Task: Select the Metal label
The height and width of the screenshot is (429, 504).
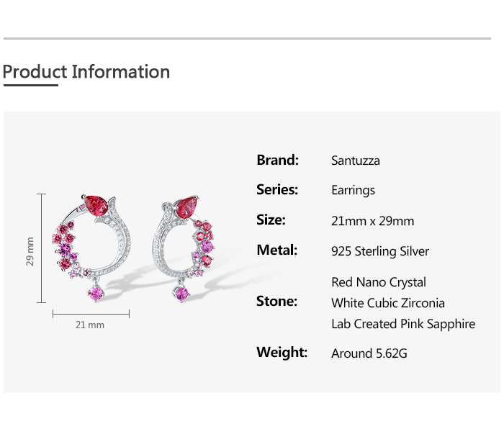Action: [276, 250]
